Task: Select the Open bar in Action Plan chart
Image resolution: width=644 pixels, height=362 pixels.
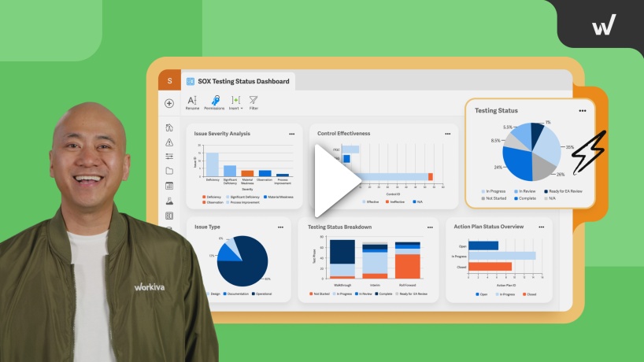Action: (x=483, y=246)
